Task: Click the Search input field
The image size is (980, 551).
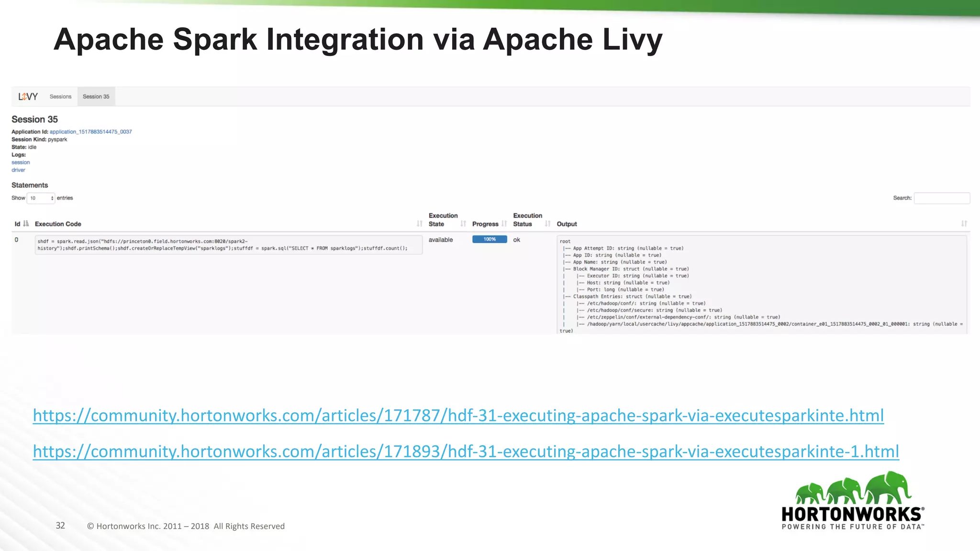Action: pyautogui.click(x=942, y=198)
